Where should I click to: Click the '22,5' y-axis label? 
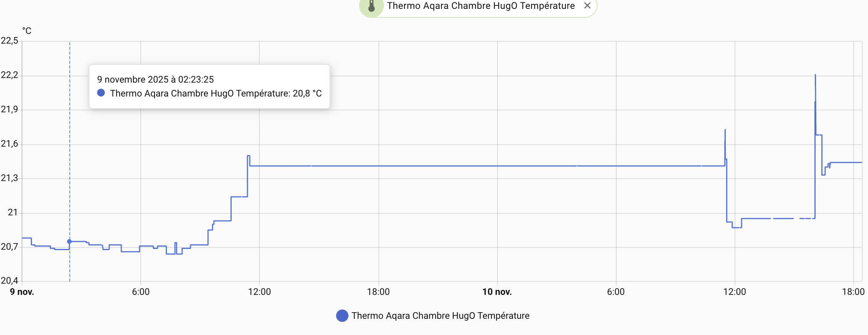click(x=10, y=41)
